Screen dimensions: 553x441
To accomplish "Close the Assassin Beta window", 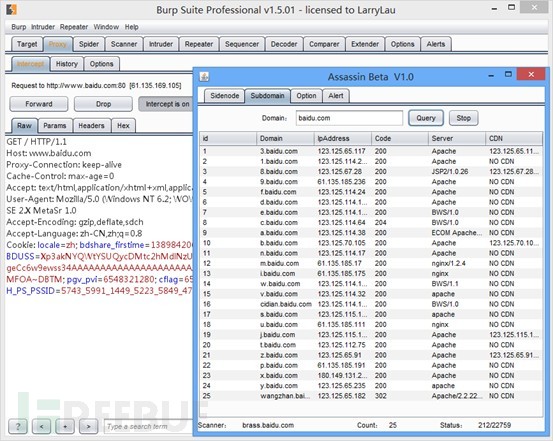I will point(531,74).
